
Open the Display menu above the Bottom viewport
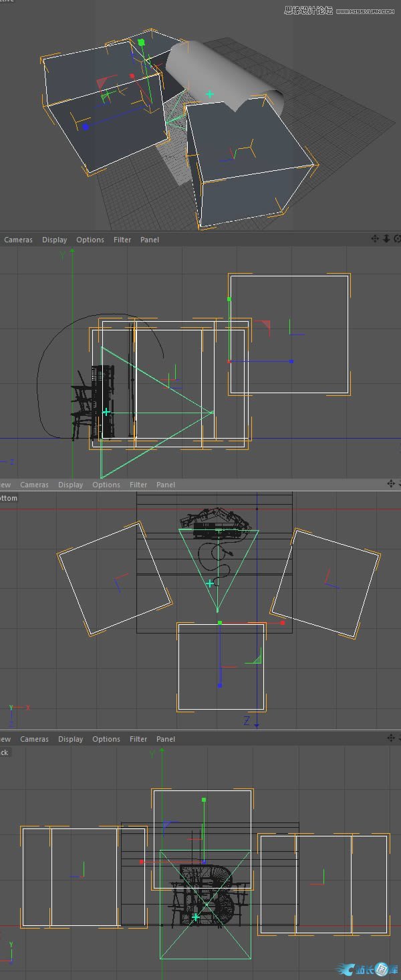[70, 485]
